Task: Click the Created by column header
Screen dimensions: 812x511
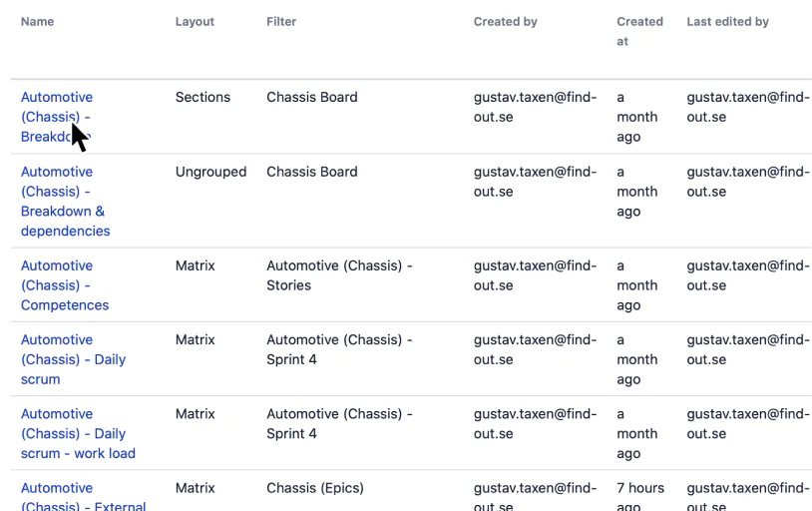Action: [506, 22]
